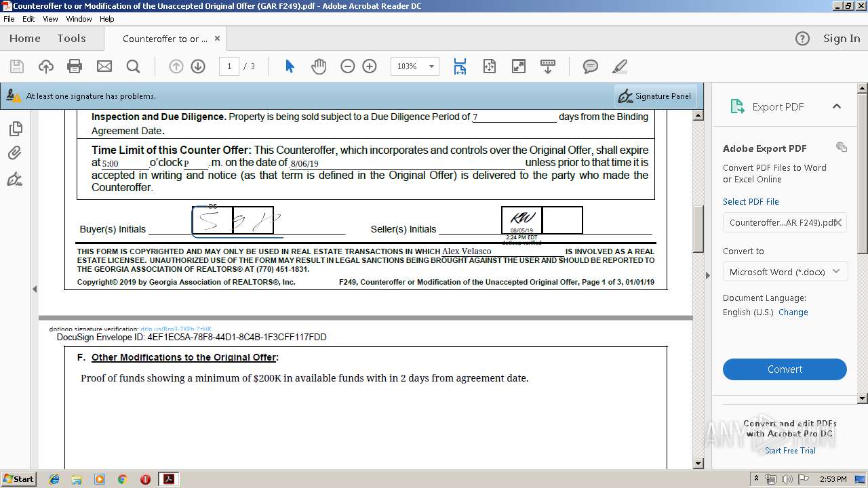868x488 pixels.
Task: Open the Edit menu
Action: pyautogui.click(x=28, y=19)
